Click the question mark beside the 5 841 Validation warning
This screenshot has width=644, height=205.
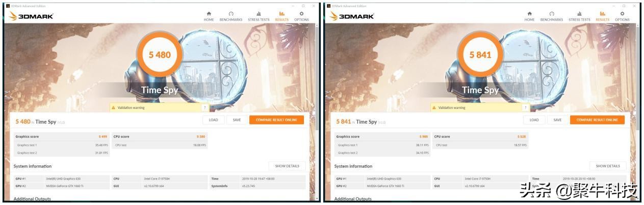526,107
